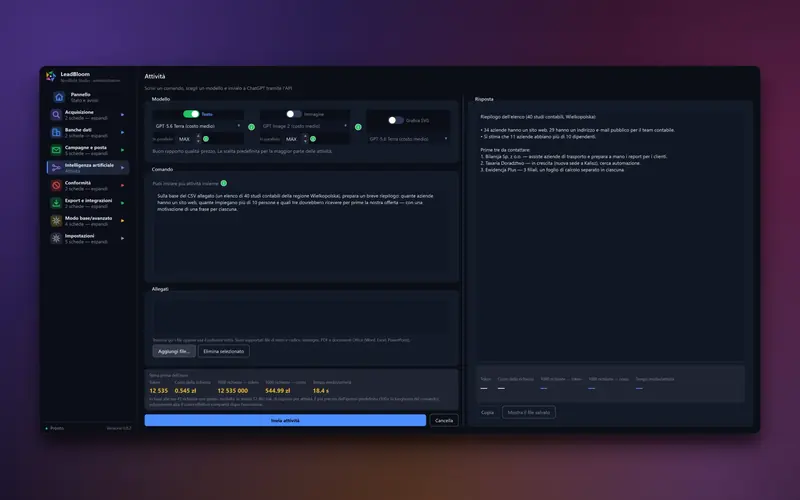Click the Acquisizione magnifier icon
Screen dimensions: 800x500
coord(56,115)
